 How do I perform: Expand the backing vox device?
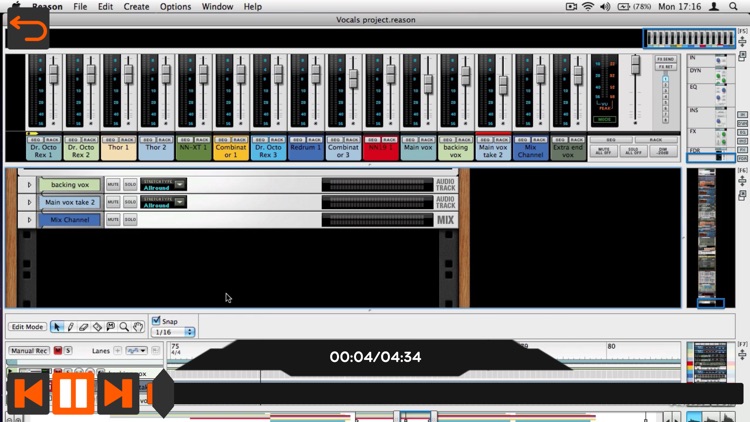point(29,185)
